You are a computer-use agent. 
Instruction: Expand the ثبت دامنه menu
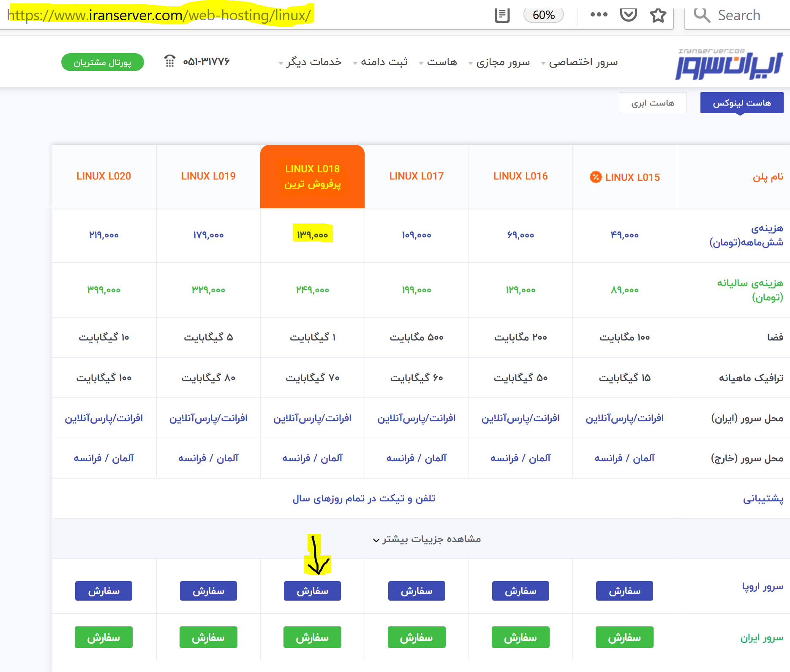[x=380, y=62]
